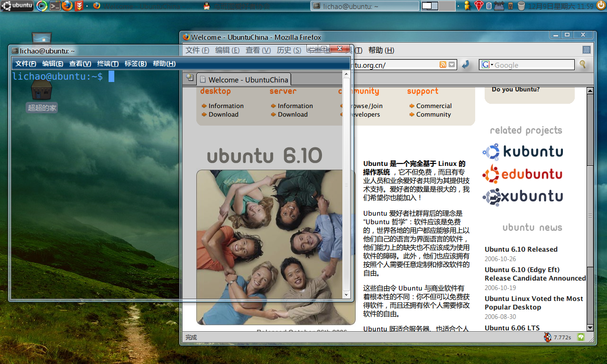This screenshot has width=607, height=364.
Task: Click the '2006-10-19' news date
Action: point(500,288)
